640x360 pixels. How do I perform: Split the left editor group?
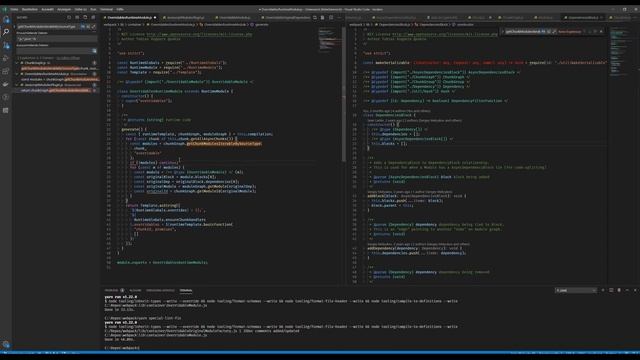331,18
